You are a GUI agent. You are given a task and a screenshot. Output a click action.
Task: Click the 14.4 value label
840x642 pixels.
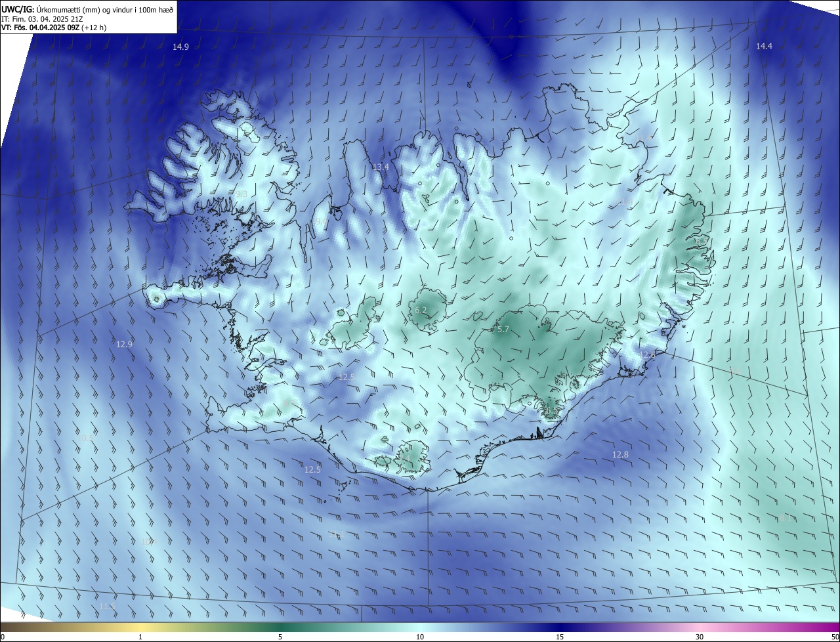click(x=764, y=46)
